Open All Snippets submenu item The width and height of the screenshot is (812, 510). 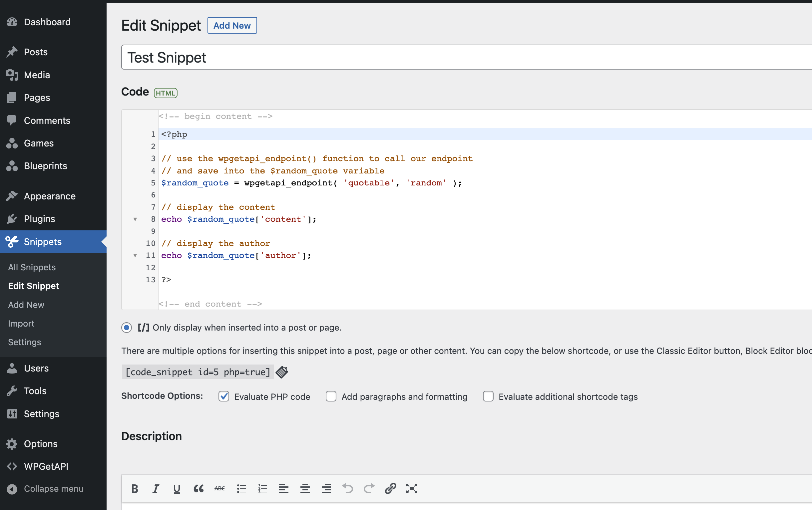(32, 267)
